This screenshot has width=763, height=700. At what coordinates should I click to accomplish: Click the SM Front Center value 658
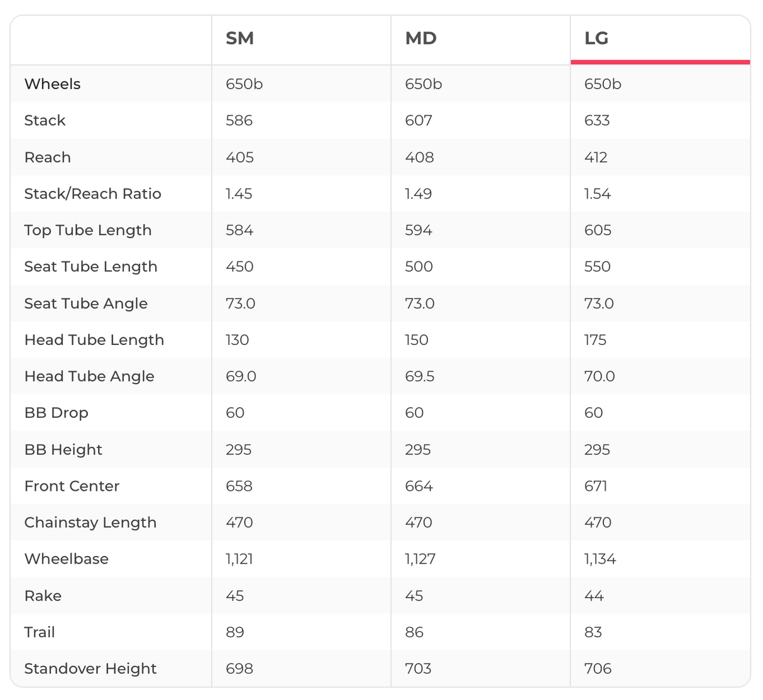pos(239,486)
